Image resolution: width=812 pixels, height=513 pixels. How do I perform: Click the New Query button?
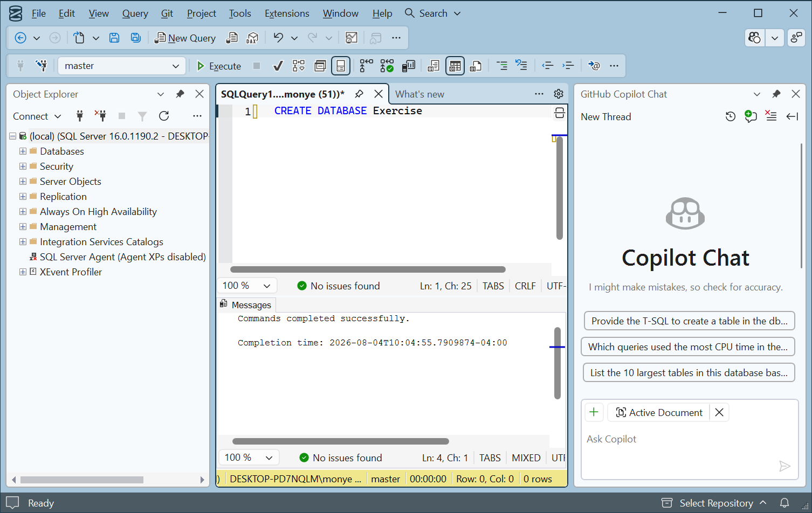185,38
